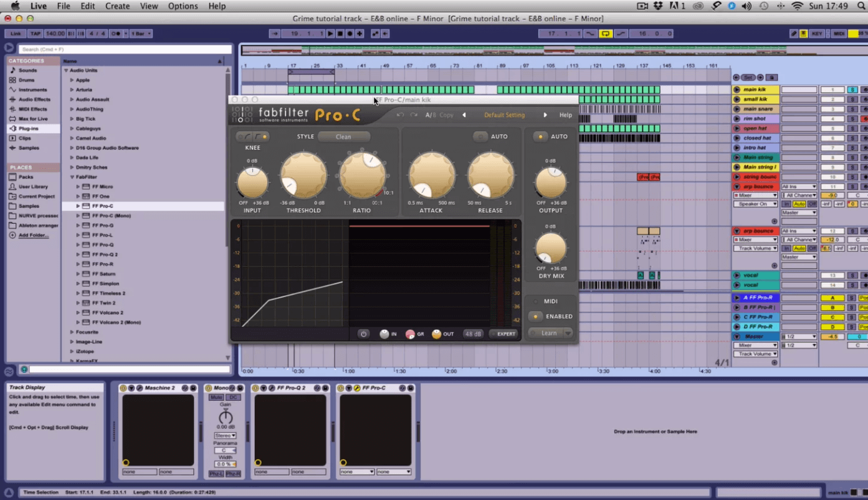
Task: Open the 1 Bar quantization dropdown
Action: pos(141,34)
